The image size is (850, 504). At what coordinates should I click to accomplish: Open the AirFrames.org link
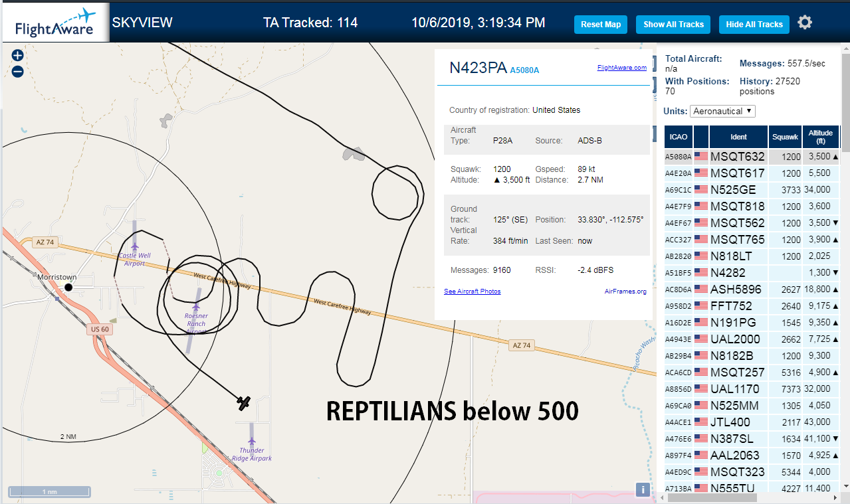625,292
